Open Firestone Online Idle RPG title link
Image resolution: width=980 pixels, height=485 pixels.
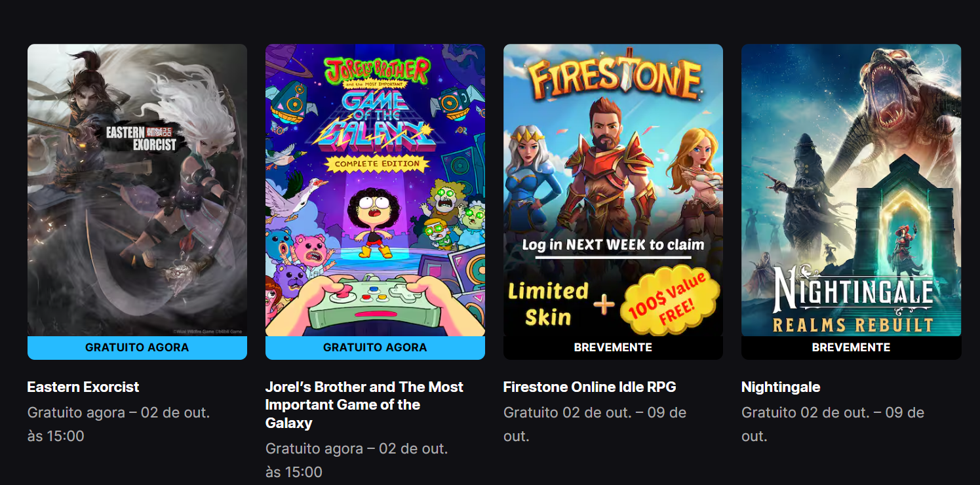[x=590, y=387]
